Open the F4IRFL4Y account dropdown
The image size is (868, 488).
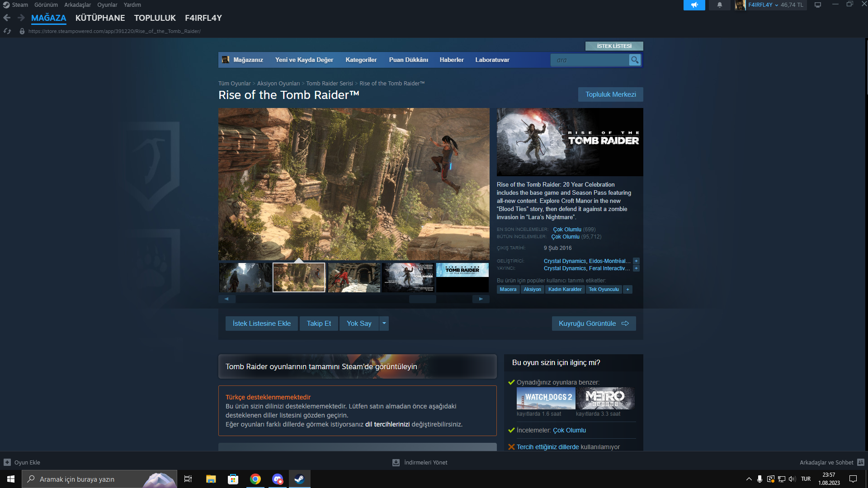tap(763, 5)
